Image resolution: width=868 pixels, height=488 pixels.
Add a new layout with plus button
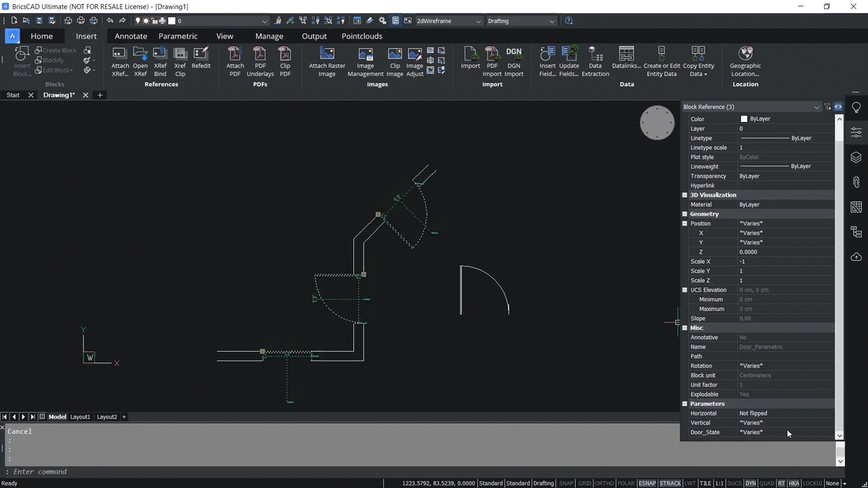click(x=123, y=417)
